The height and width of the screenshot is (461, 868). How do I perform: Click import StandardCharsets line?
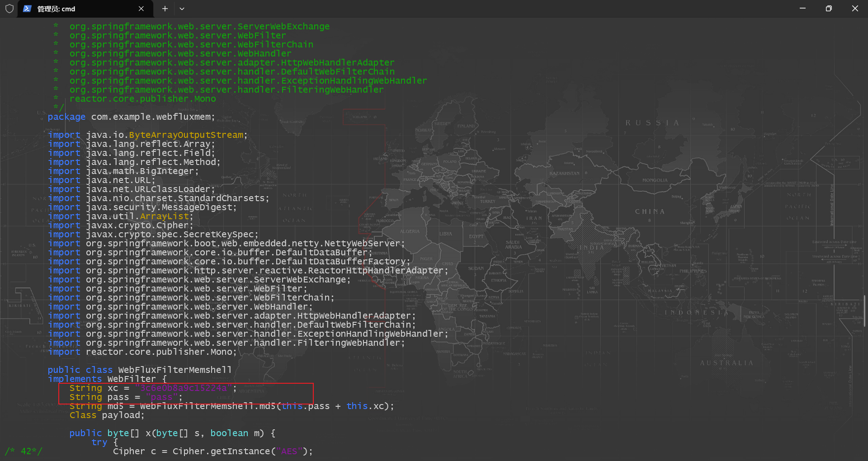tap(159, 198)
